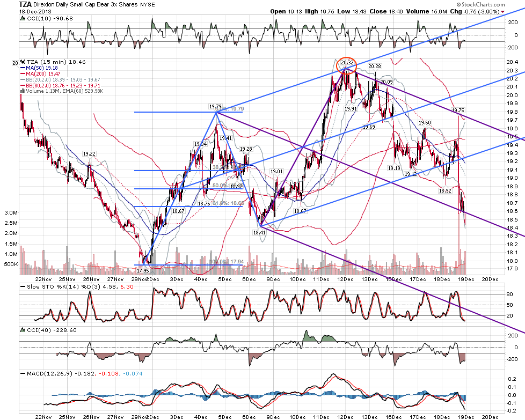
Task: Click the 18.41 swing low price label
Action: pyautogui.click(x=259, y=232)
